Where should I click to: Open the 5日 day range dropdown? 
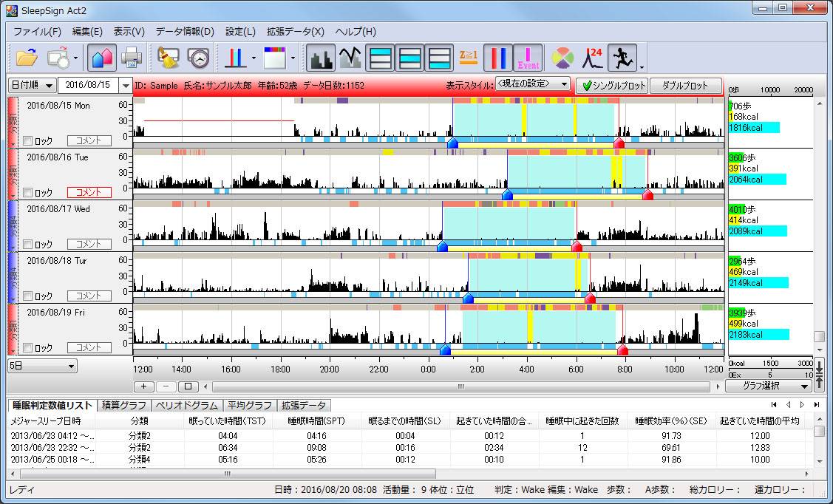coord(42,366)
